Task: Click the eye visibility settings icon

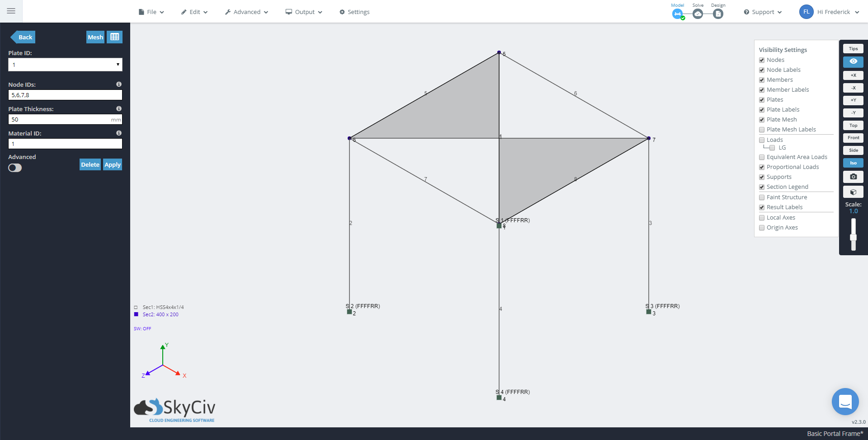Action: (853, 61)
